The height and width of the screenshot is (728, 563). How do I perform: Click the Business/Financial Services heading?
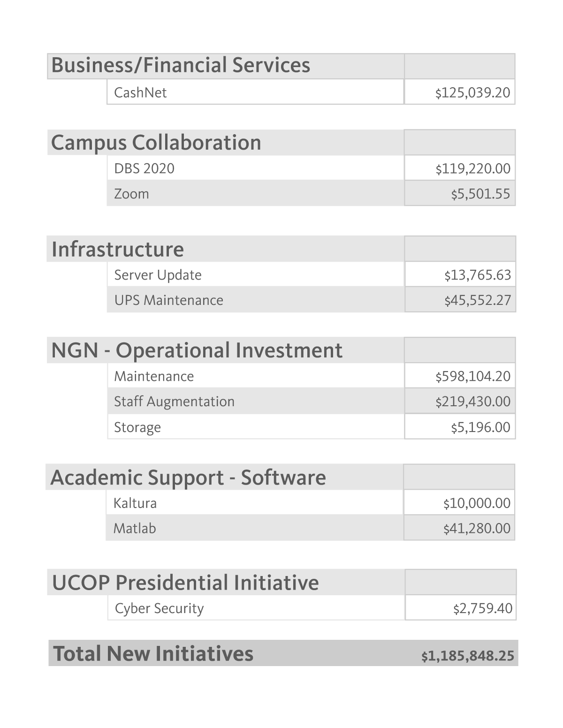(181, 65)
